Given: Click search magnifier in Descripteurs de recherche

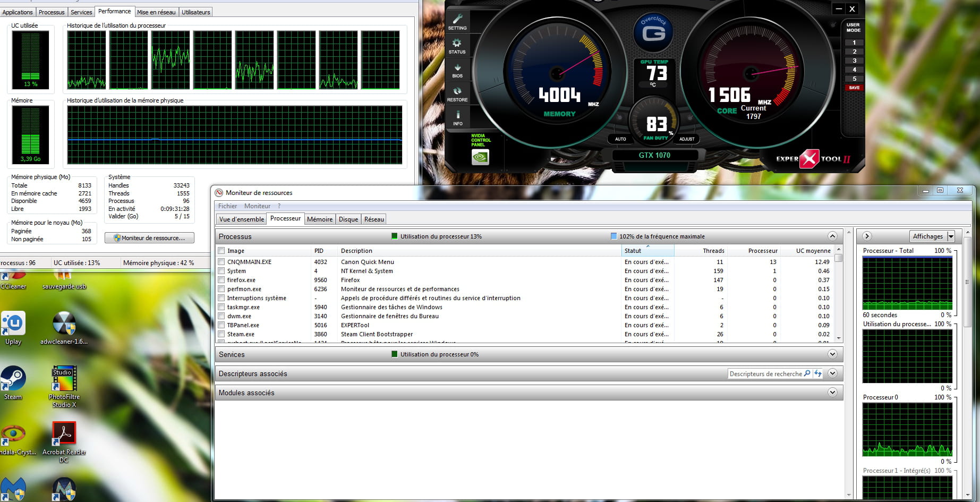Looking at the screenshot, I should click(807, 373).
